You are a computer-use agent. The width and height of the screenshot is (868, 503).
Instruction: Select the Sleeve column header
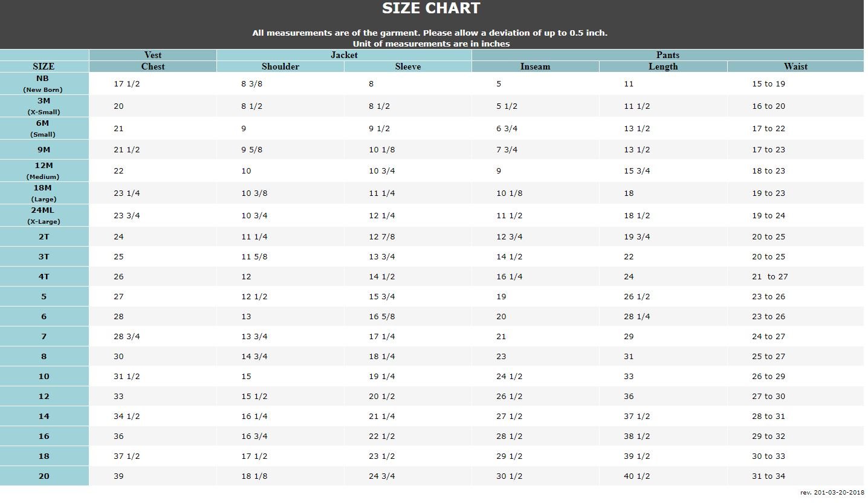click(408, 67)
